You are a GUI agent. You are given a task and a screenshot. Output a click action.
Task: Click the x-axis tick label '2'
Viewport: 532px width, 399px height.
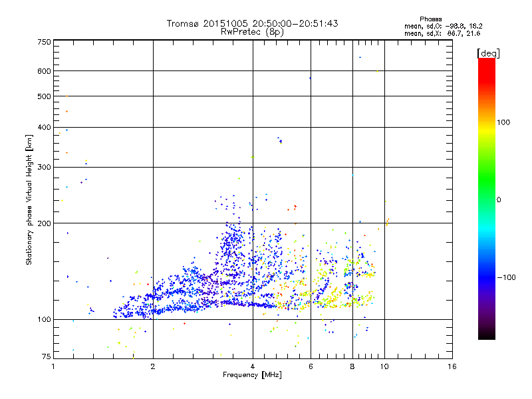coord(153,366)
